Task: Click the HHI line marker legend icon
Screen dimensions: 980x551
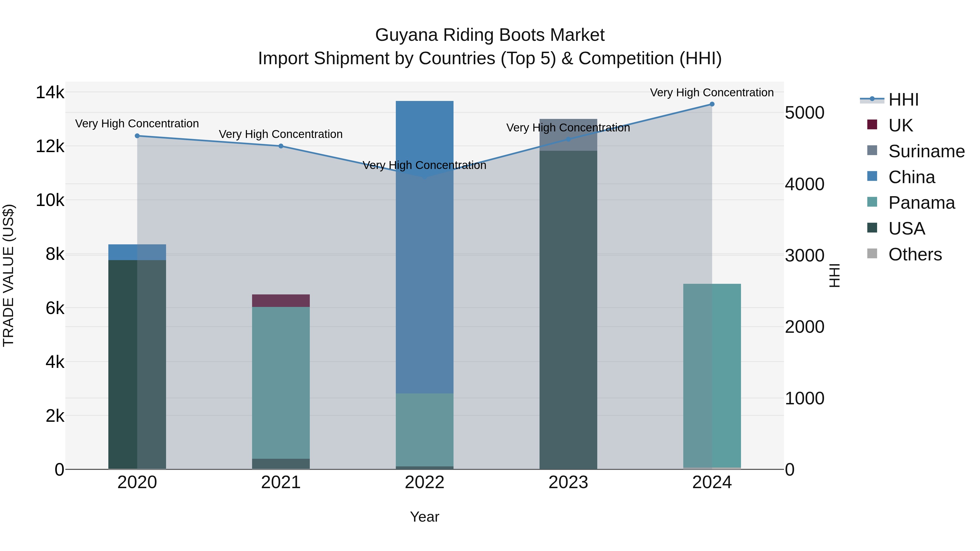Action: (x=872, y=99)
